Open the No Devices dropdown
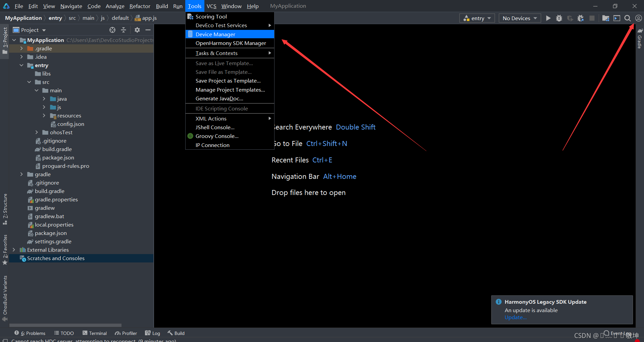 coord(519,18)
